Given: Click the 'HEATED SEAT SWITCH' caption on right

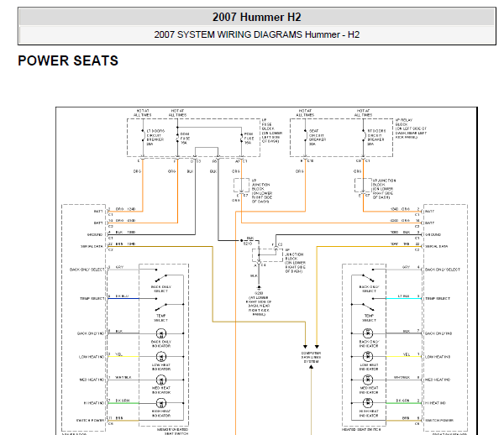Looking at the screenshot, I should (x=361, y=429).
